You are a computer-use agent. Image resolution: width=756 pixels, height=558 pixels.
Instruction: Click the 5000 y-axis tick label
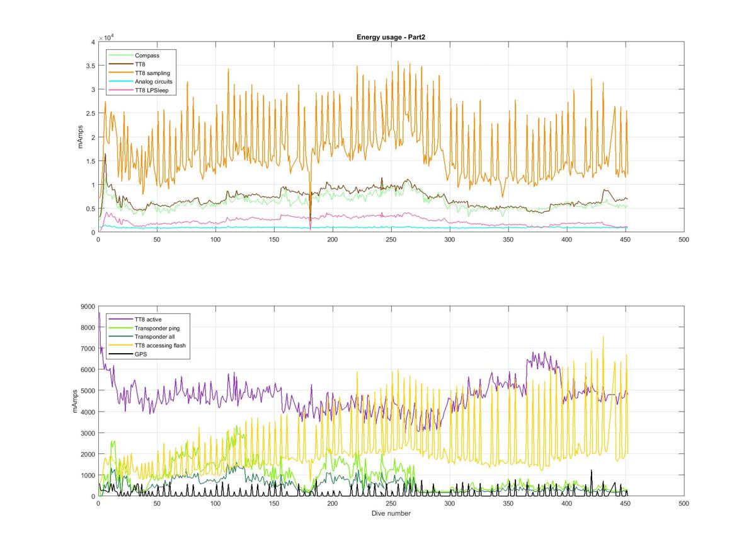tap(87, 391)
